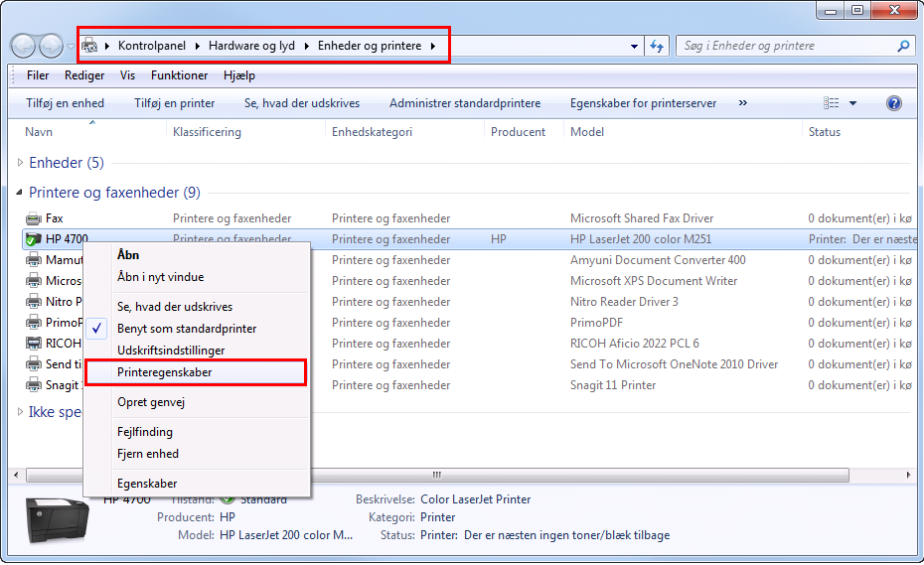Open dropdown arrow after Hardware og lyd
This screenshot has width=924, height=565.
coord(306,46)
